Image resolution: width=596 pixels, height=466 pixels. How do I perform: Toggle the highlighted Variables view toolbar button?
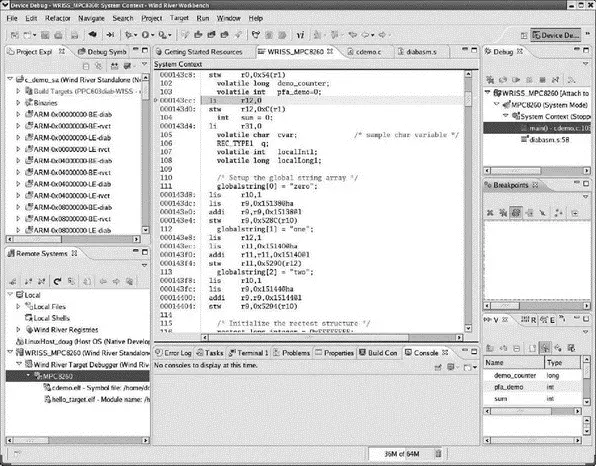coord(545,348)
